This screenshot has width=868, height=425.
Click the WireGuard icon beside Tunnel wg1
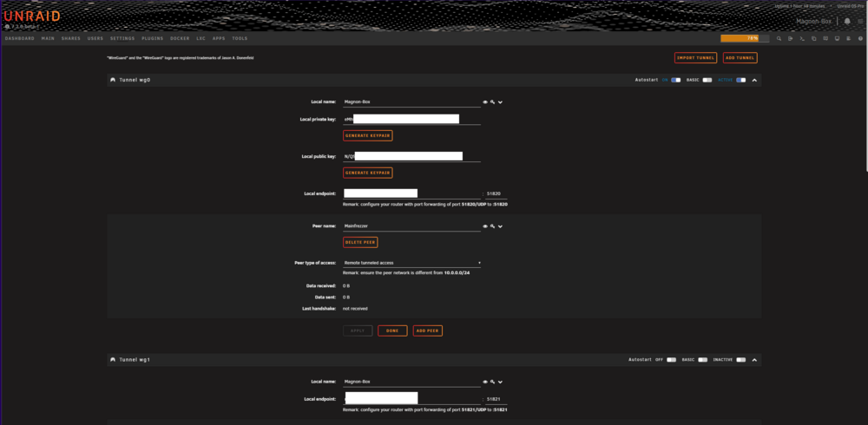click(x=113, y=360)
